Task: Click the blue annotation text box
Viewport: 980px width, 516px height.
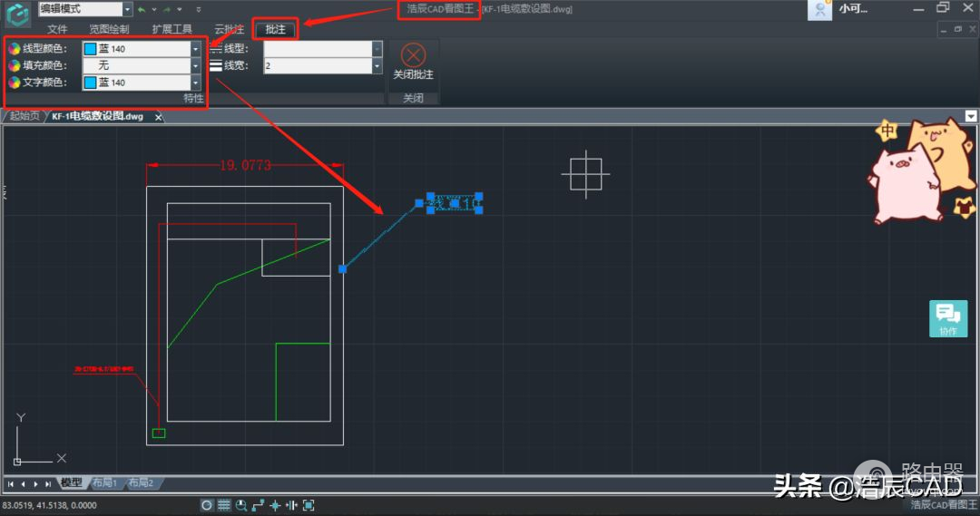Action: click(455, 203)
